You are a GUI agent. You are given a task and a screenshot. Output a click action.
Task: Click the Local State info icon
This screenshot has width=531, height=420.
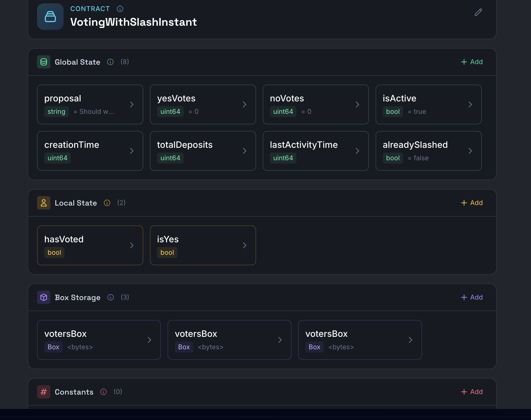[107, 203]
